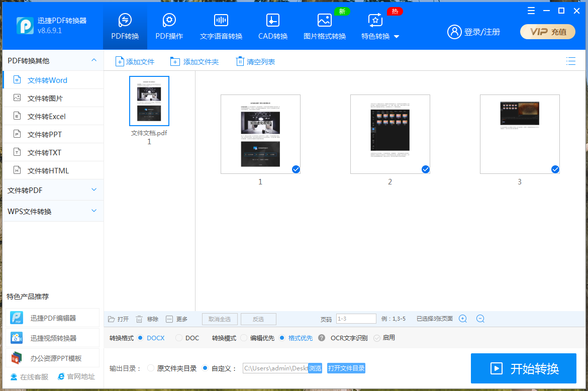This screenshot has height=391, width=588.
Task: Open 迅捷PDF编辑器 product recommendation
Action: tap(52, 318)
